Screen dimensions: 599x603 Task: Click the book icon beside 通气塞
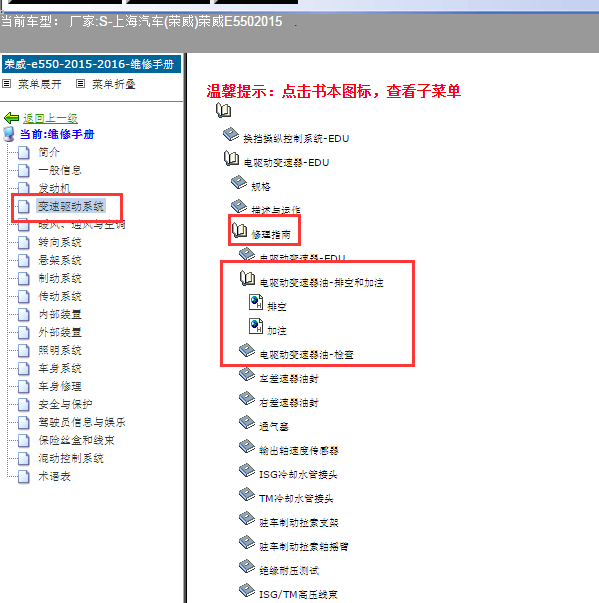point(247,422)
